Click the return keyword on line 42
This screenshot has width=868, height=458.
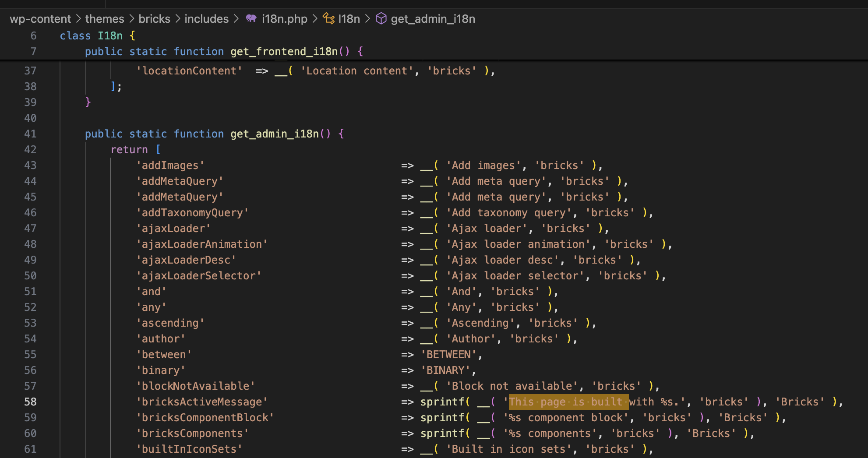click(x=129, y=150)
